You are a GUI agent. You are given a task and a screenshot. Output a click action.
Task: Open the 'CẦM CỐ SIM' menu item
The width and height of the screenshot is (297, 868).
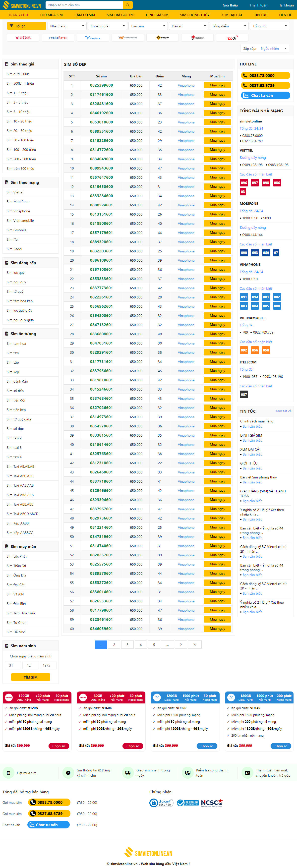tap(85, 15)
